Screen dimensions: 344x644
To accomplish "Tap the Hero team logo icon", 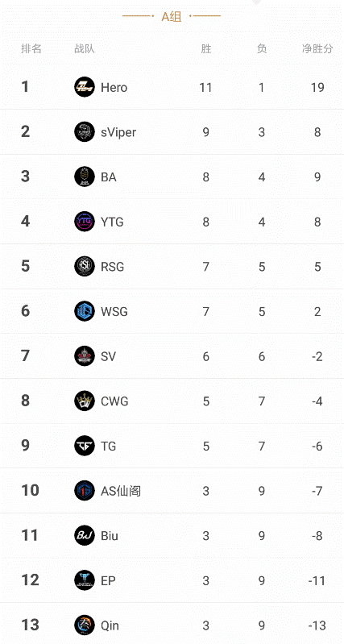I will pyautogui.click(x=85, y=87).
